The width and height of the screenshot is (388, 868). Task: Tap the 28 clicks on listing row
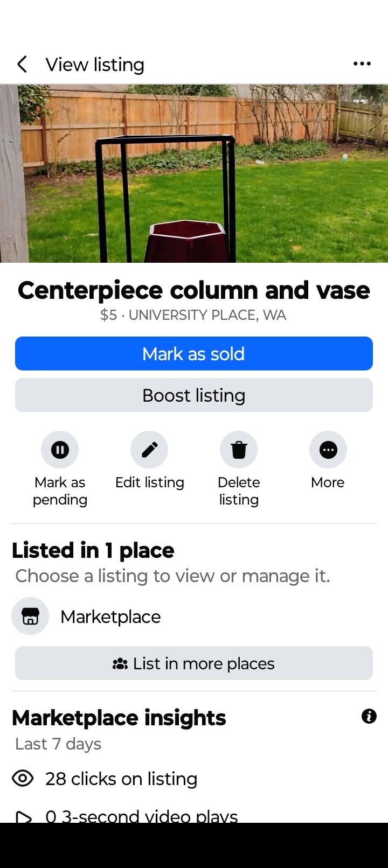coord(194,779)
